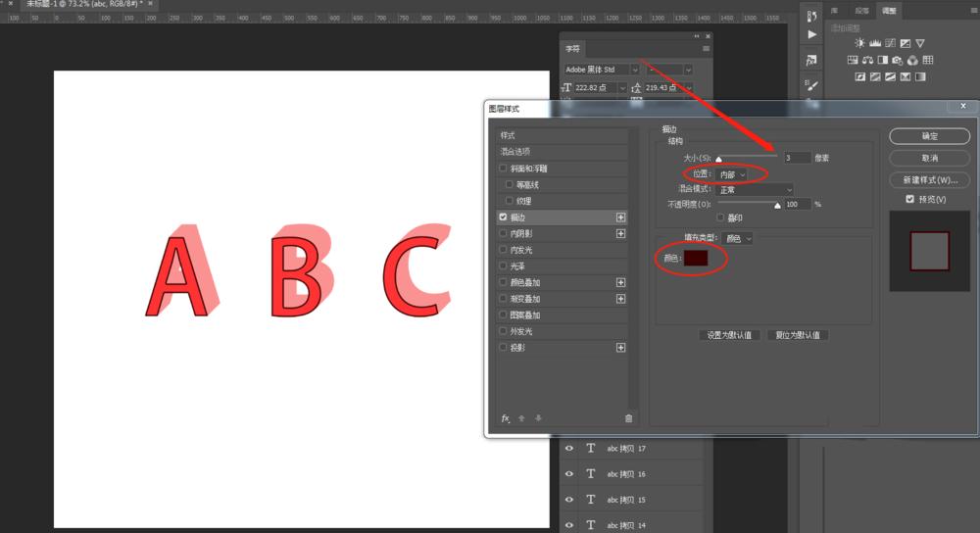Delete the effect with the trash icon
Image resolution: width=980 pixels, height=533 pixels.
(629, 418)
